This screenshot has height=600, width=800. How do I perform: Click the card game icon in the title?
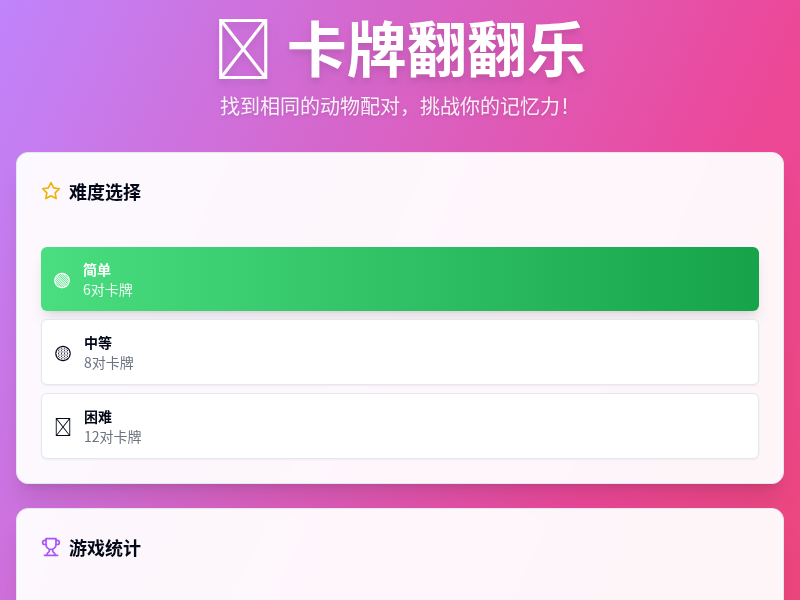coord(243,50)
